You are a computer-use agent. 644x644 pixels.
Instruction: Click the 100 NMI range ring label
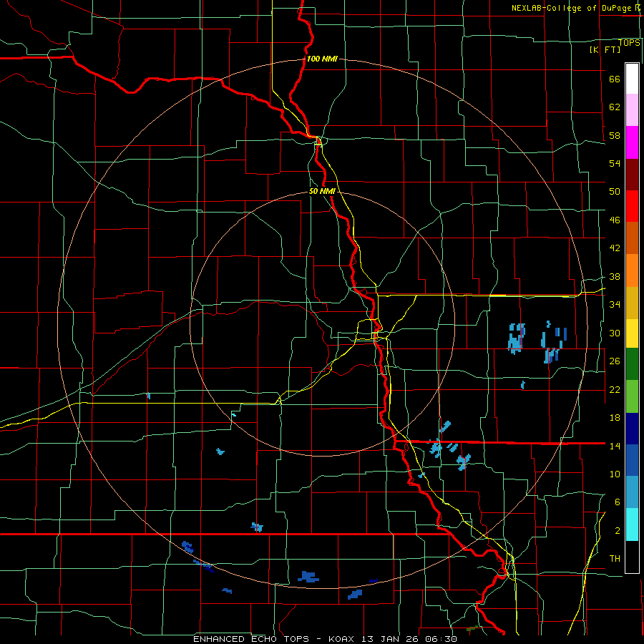click(x=322, y=59)
